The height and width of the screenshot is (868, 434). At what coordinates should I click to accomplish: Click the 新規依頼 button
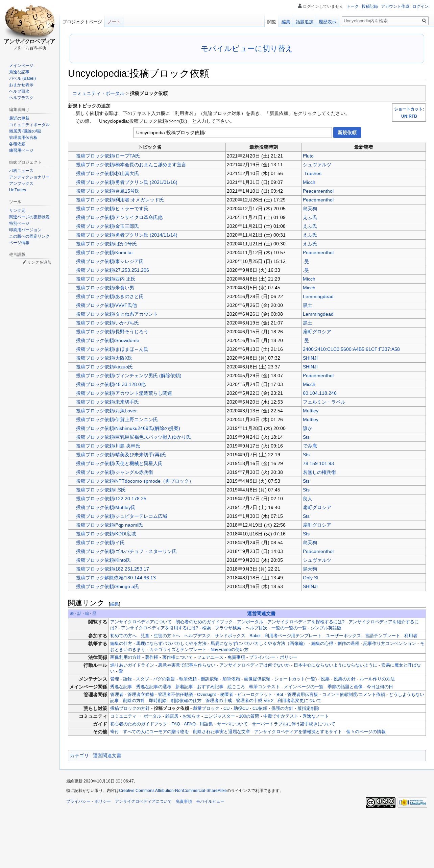(x=347, y=132)
